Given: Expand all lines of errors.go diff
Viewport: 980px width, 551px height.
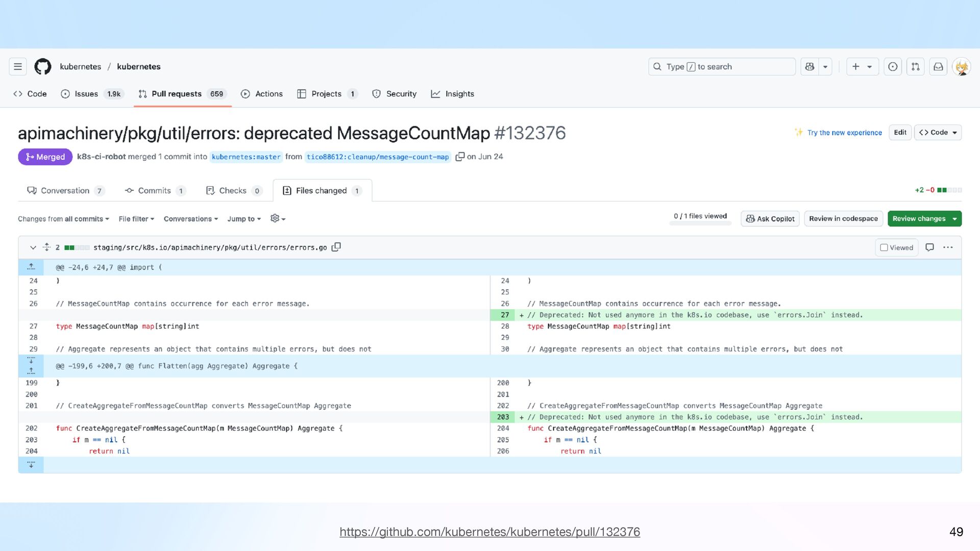Looking at the screenshot, I should [46, 247].
